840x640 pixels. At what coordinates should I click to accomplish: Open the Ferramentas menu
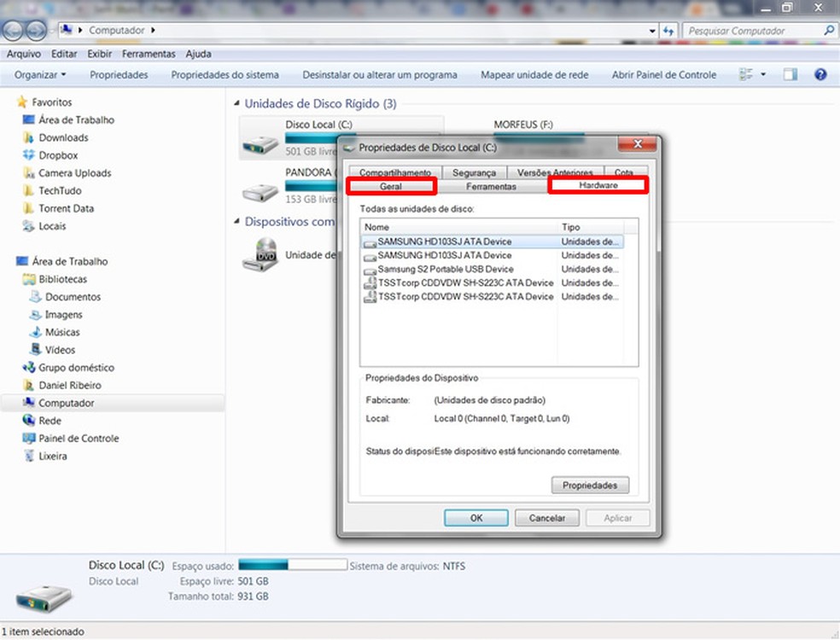click(x=149, y=54)
